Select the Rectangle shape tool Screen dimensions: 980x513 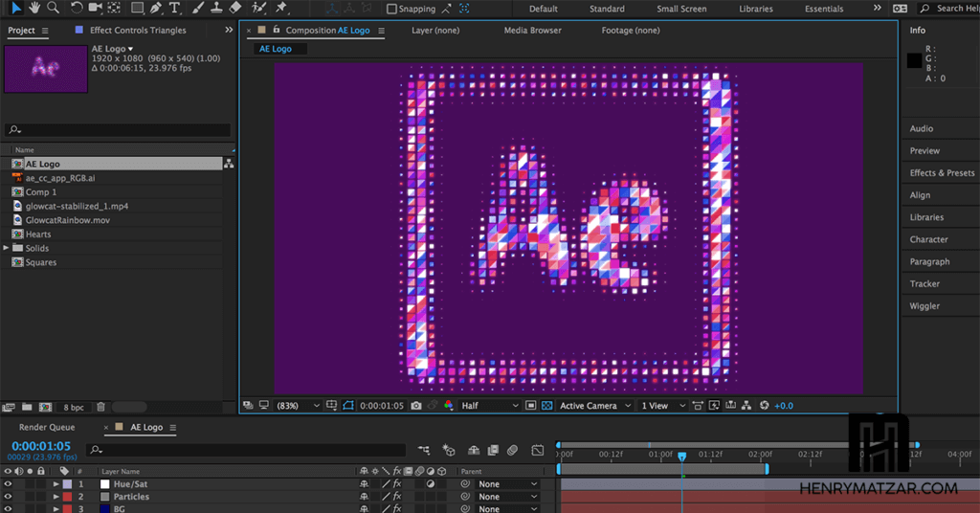coord(137,8)
